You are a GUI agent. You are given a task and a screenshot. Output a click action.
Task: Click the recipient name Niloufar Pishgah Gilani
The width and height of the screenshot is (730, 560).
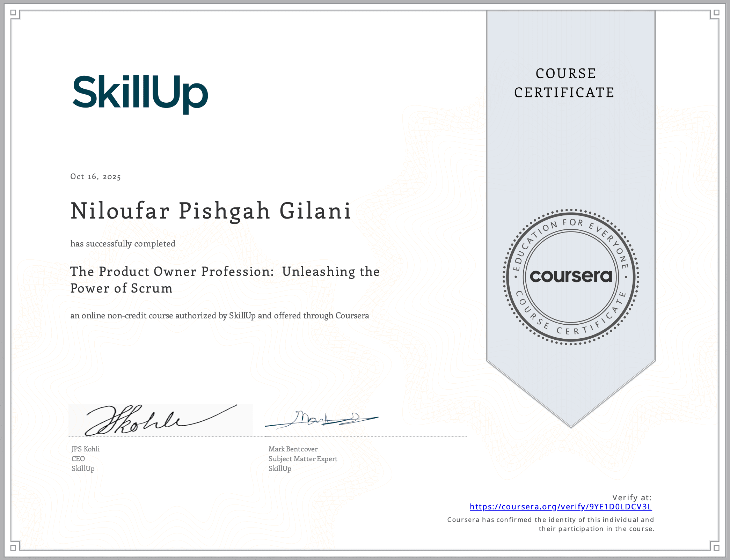coord(211,211)
